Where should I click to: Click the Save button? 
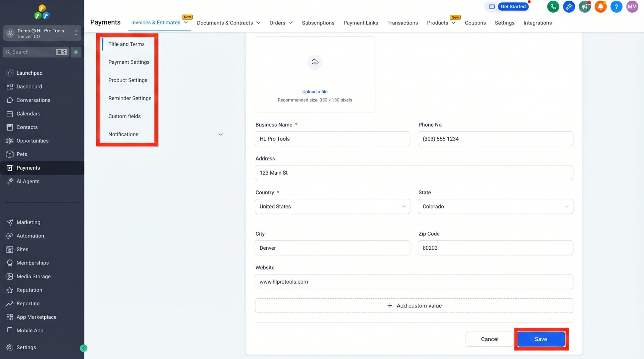[x=541, y=339]
